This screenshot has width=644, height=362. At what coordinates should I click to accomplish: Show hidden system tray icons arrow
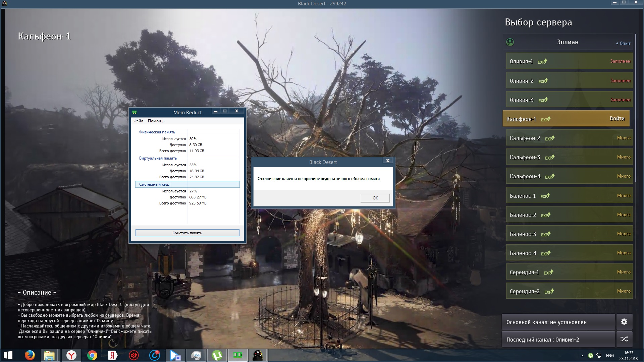point(582,356)
